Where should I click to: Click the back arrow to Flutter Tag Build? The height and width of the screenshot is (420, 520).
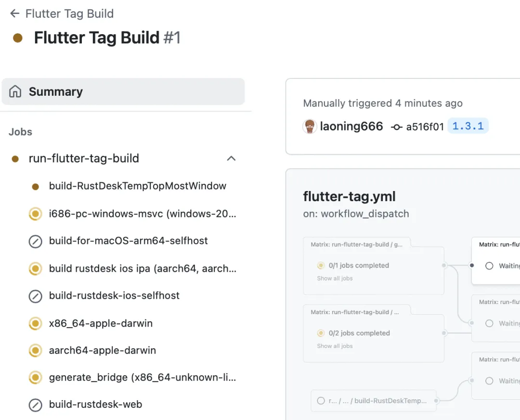pos(15,13)
